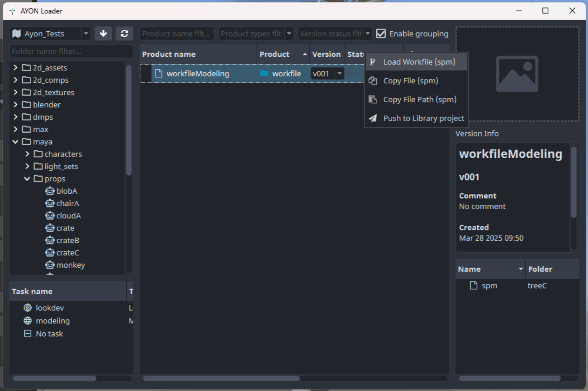Click the crate asset robot icon
The width and height of the screenshot is (588, 391).
[50, 228]
